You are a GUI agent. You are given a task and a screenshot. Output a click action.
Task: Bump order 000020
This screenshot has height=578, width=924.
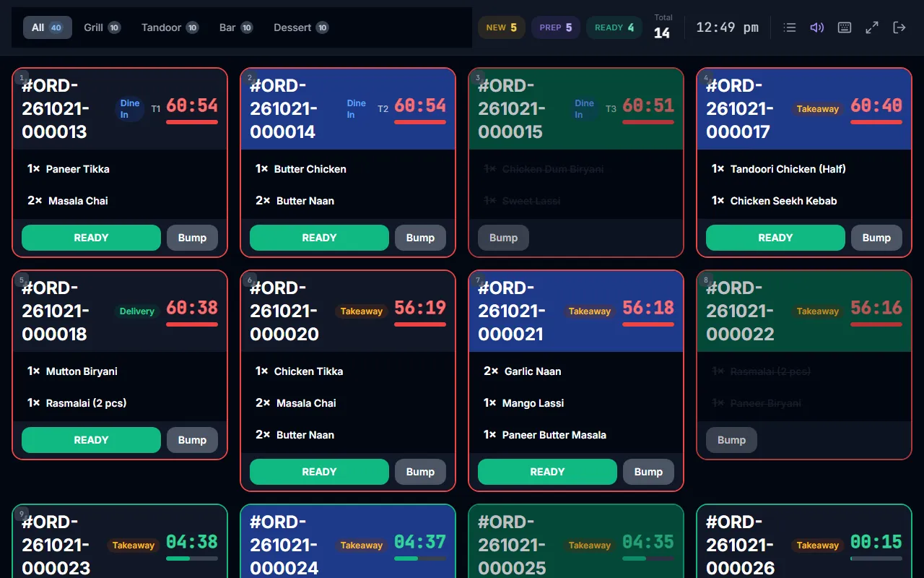420,472
